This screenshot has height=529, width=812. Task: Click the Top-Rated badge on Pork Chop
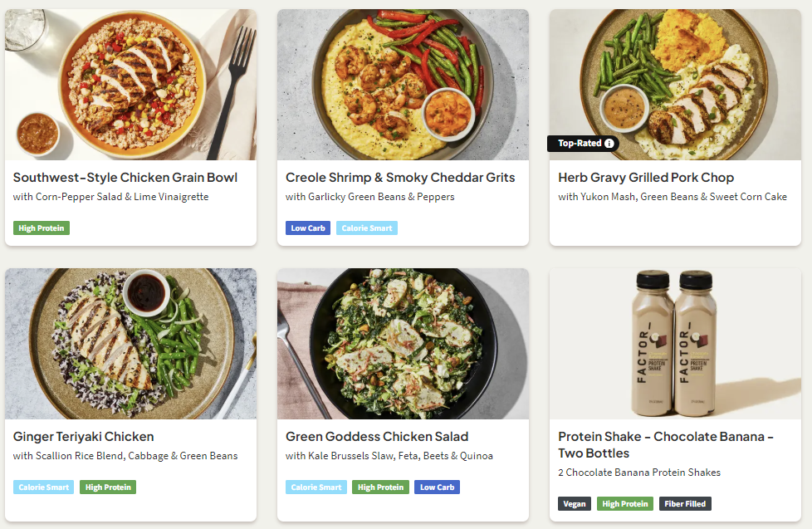pos(579,144)
